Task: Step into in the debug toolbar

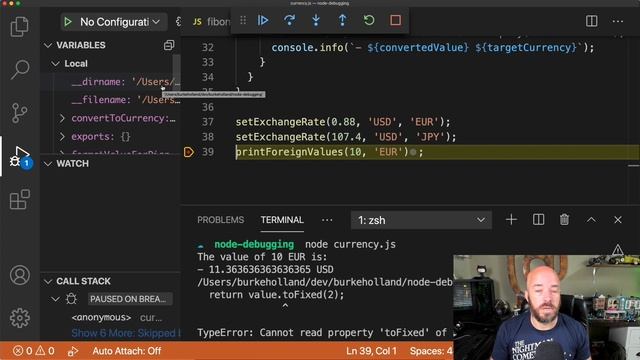Action: [316, 20]
